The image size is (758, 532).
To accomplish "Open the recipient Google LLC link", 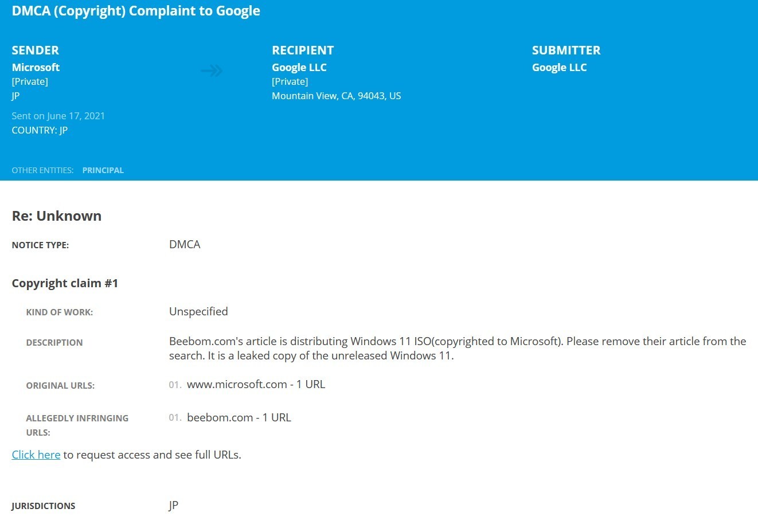I will 299,68.
